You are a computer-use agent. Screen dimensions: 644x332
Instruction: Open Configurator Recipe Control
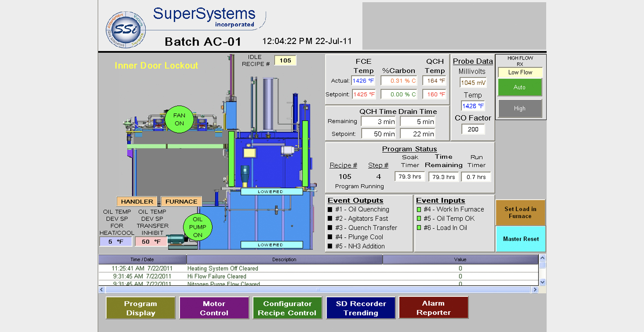pyautogui.click(x=287, y=308)
